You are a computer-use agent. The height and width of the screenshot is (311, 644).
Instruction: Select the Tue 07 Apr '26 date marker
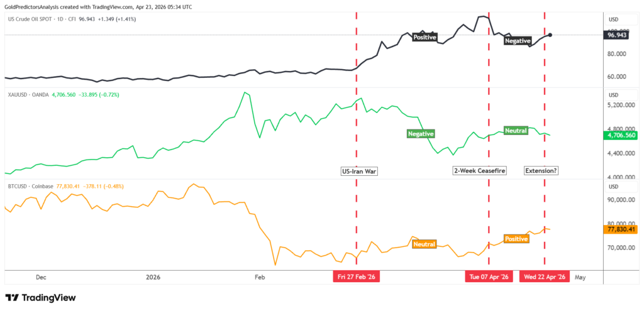(x=489, y=277)
